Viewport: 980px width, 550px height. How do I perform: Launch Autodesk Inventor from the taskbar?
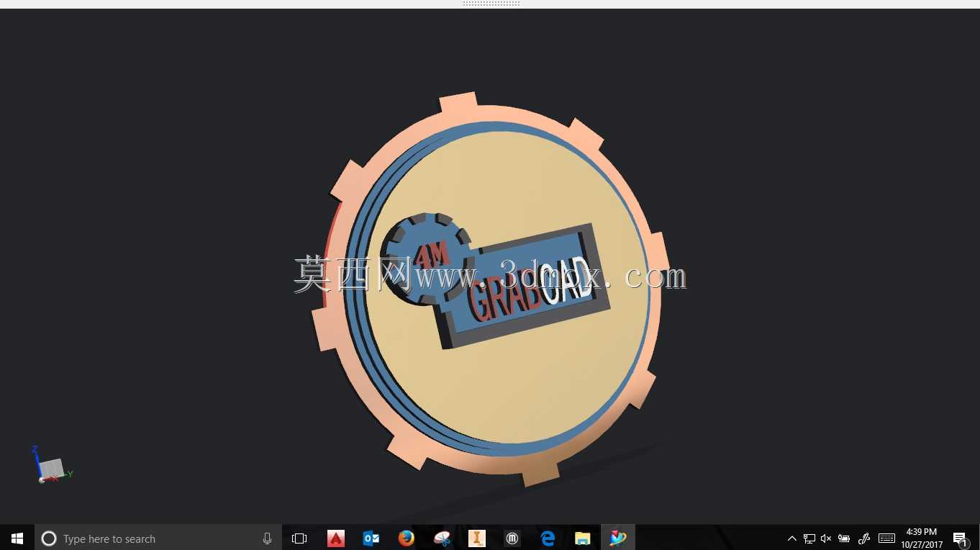[477, 538]
